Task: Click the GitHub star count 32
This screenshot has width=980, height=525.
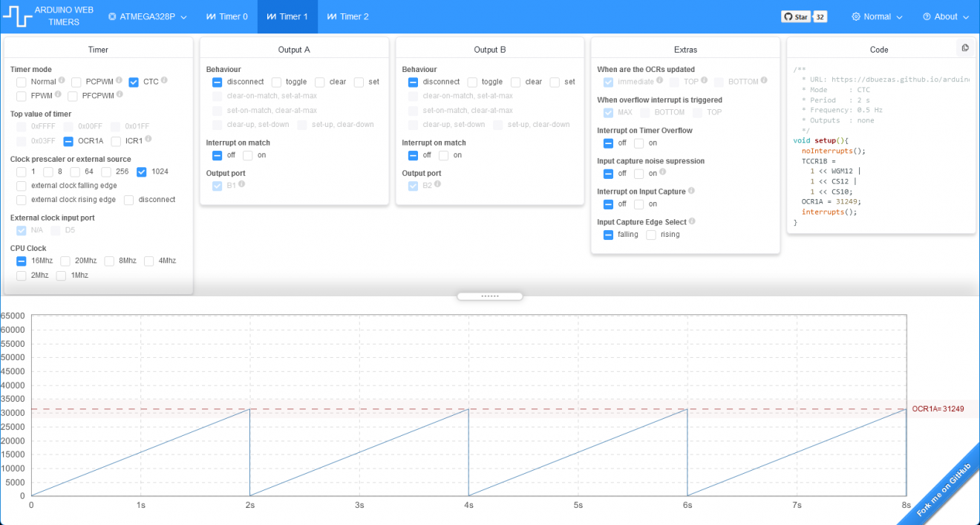Action: pos(820,16)
